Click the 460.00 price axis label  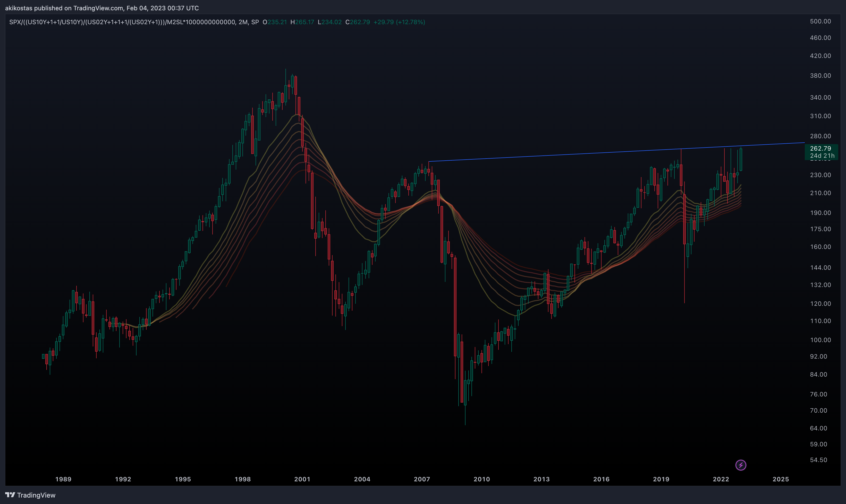click(820, 38)
